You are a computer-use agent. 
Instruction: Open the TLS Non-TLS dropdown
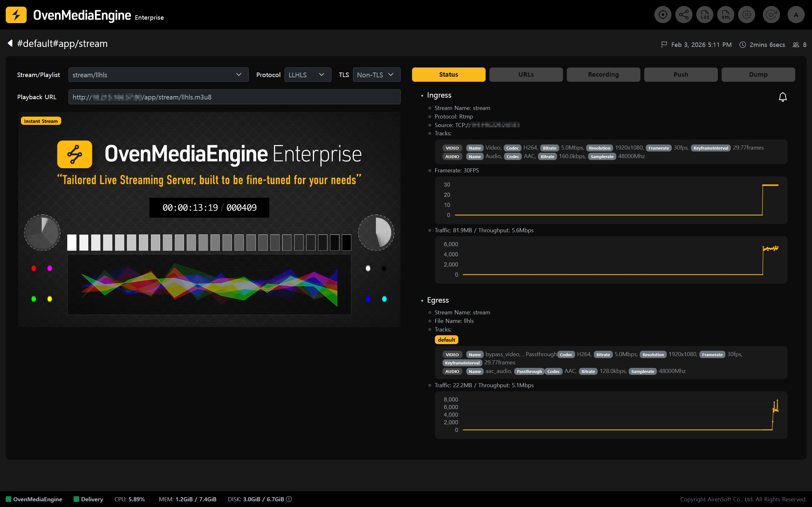click(376, 75)
